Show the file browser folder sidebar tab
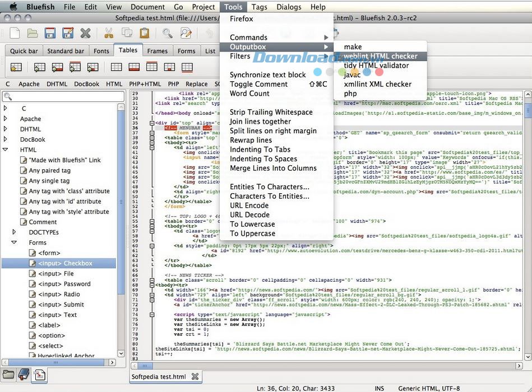This screenshot has height=392, width=532. coord(8,375)
